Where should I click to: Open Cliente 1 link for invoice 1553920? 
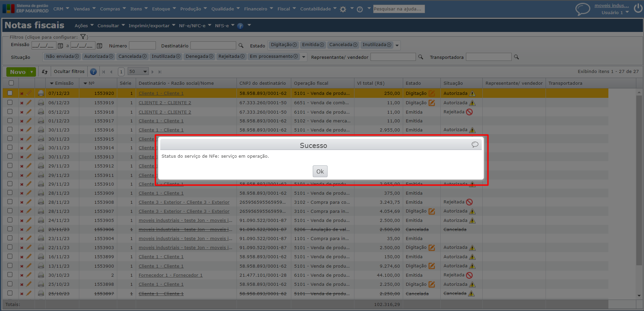click(x=161, y=93)
